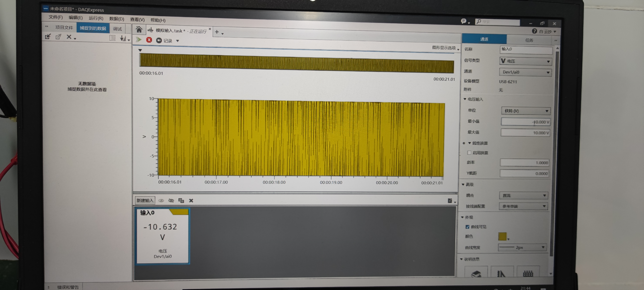This screenshot has width=644, height=290.
Task: Select the 输入0 channel card
Action: tap(163, 236)
